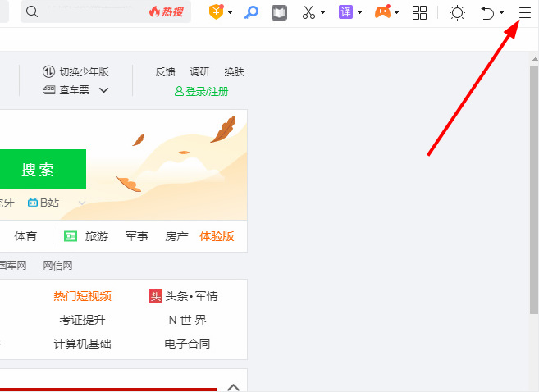Viewport: 539px width, 392px height.
Task: Click the orange shield wallet icon
Action: pos(217,12)
